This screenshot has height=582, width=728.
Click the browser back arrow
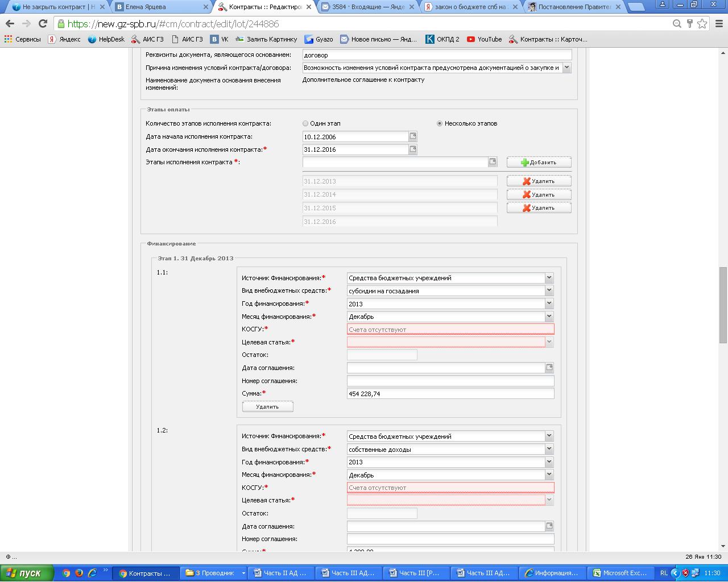[10, 24]
